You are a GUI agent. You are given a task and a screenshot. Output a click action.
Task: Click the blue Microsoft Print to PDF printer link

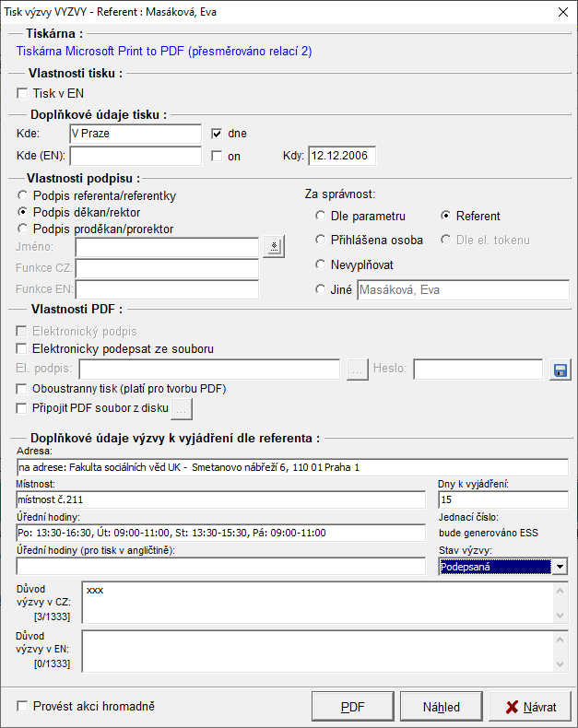coord(164,51)
